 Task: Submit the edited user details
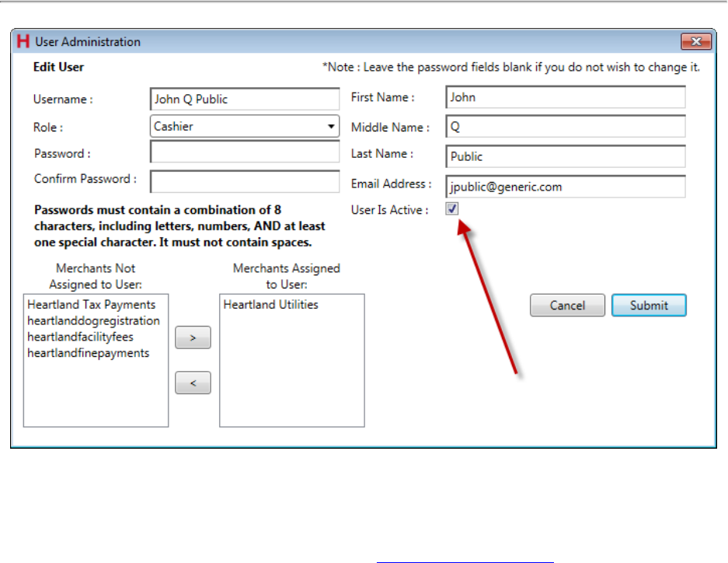click(649, 305)
